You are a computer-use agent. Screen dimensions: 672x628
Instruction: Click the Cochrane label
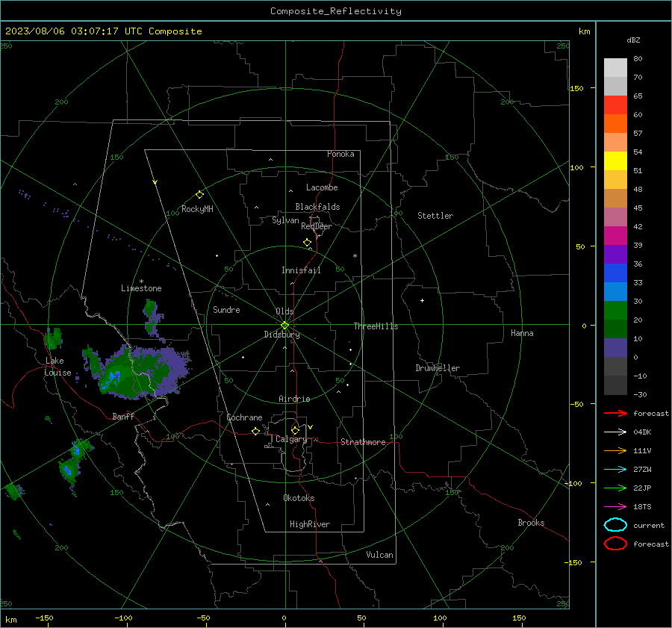[x=244, y=417]
